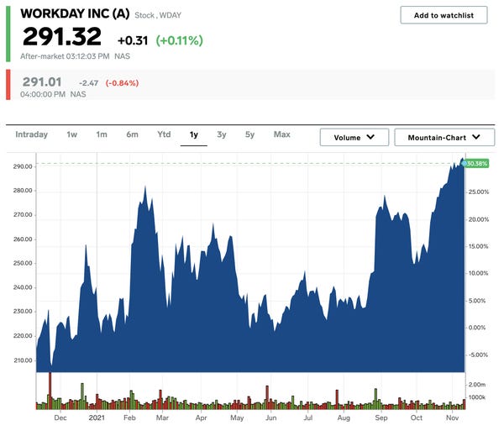This screenshot has height=431, width=504.
Task: Click the Sep month axis label
Action: coord(381,418)
